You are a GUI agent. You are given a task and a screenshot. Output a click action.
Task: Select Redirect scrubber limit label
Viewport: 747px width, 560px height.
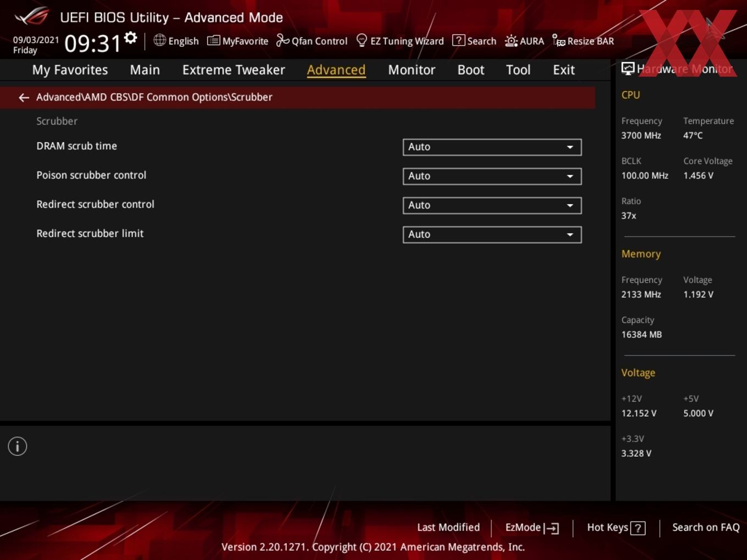(x=90, y=233)
